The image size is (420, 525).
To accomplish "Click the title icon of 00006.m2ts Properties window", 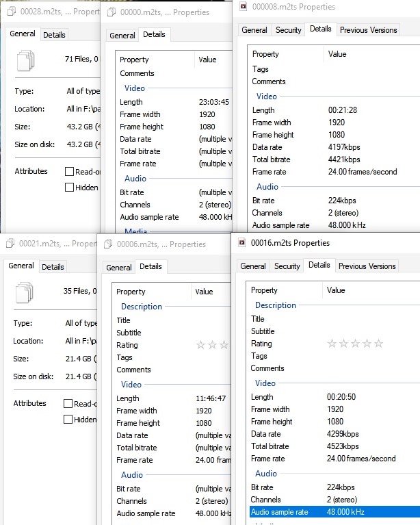I will (108, 244).
